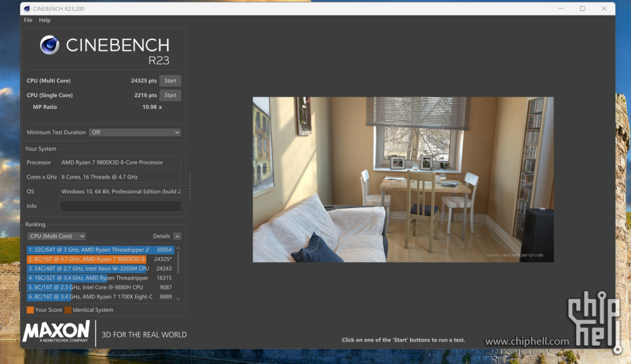Minimize the Cinebench window
This screenshot has height=364, width=631.
coord(561,8)
